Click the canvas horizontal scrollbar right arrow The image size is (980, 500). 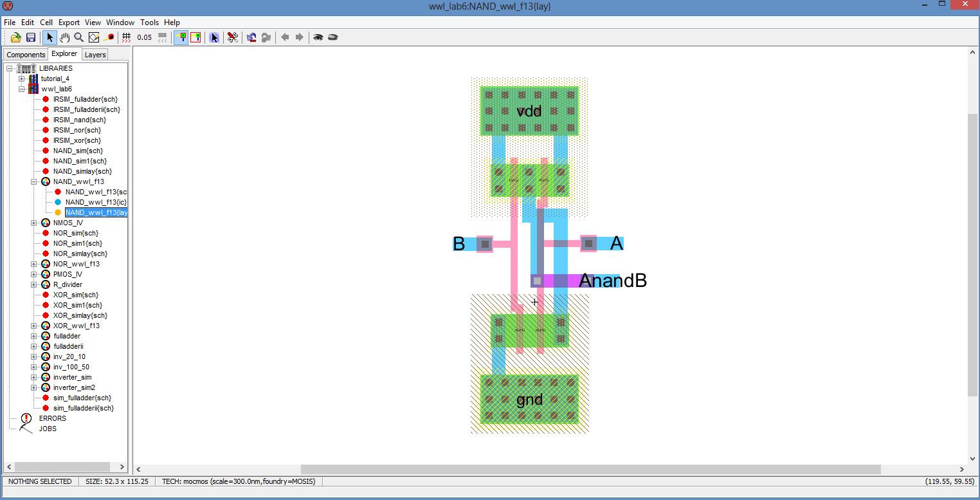[x=962, y=469]
